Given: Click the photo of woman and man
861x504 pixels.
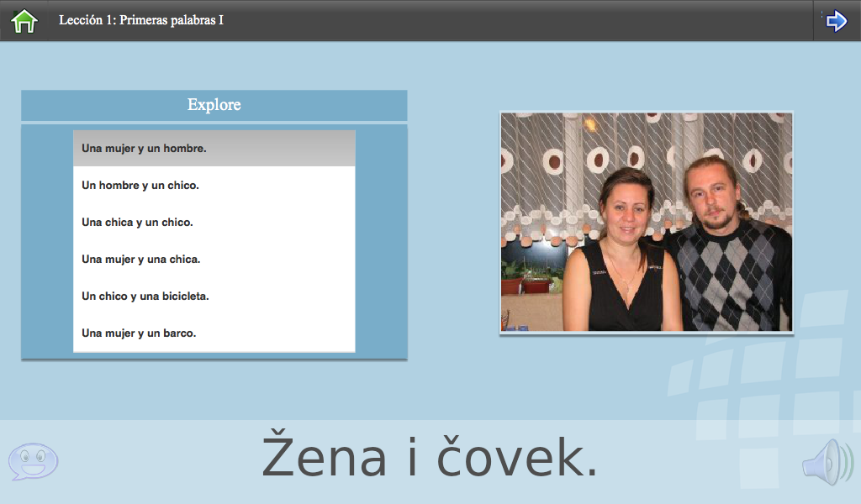Looking at the screenshot, I should click(x=647, y=222).
